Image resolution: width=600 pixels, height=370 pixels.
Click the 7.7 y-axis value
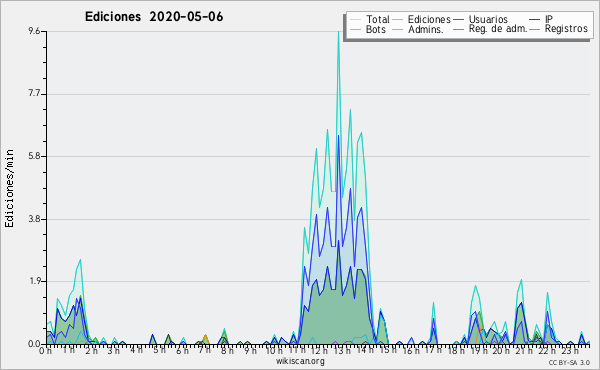(x=34, y=94)
